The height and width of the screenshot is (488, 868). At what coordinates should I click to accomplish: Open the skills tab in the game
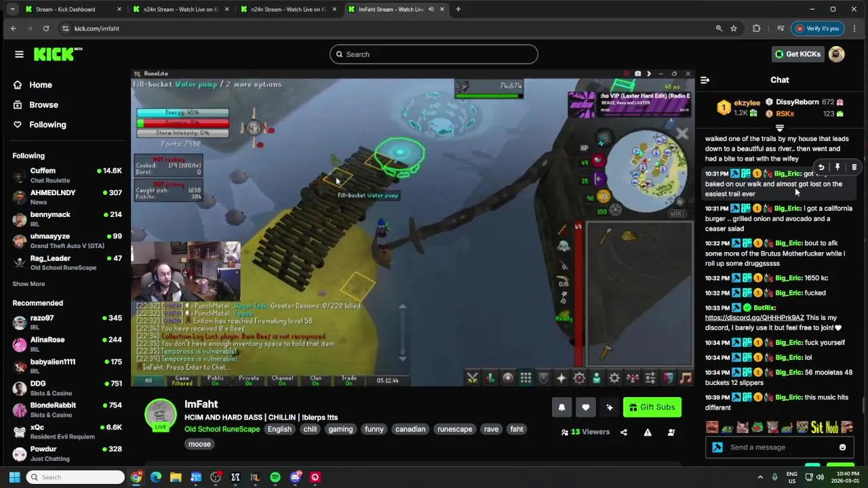pos(490,378)
